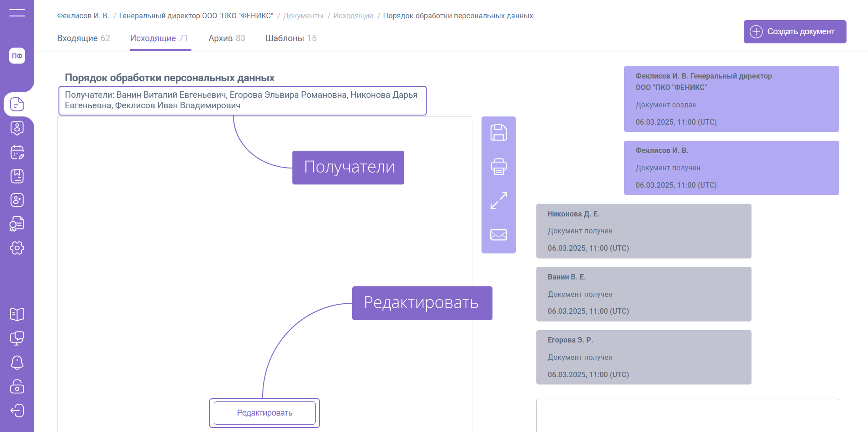Open the hamburger menu in the sidebar
Viewport: 868px width, 432px height.
(x=17, y=13)
